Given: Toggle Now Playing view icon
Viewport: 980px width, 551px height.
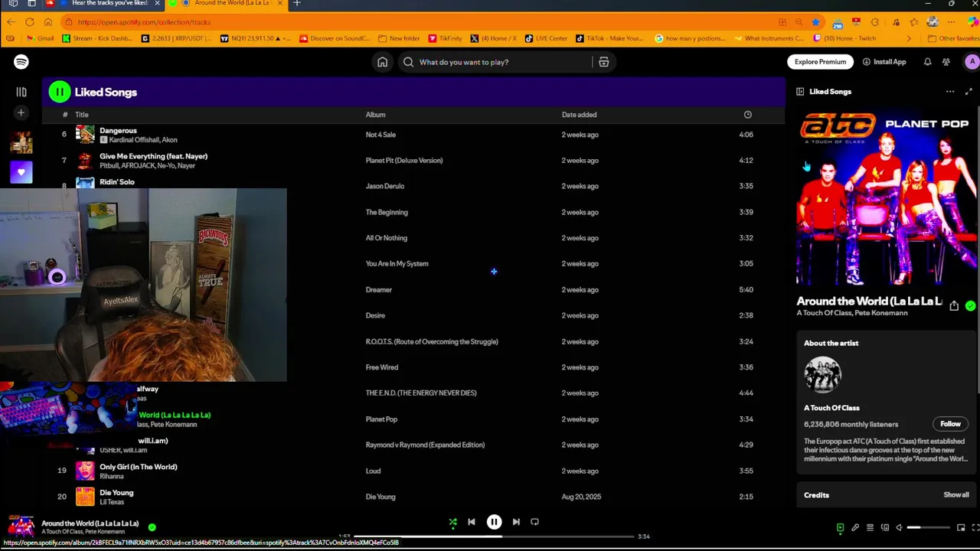Looking at the screenshot, I should (x=840, y=527).
